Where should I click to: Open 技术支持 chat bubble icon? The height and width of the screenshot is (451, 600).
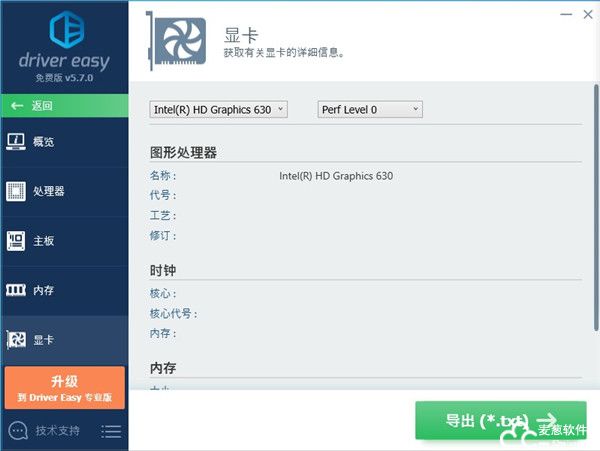18,431
